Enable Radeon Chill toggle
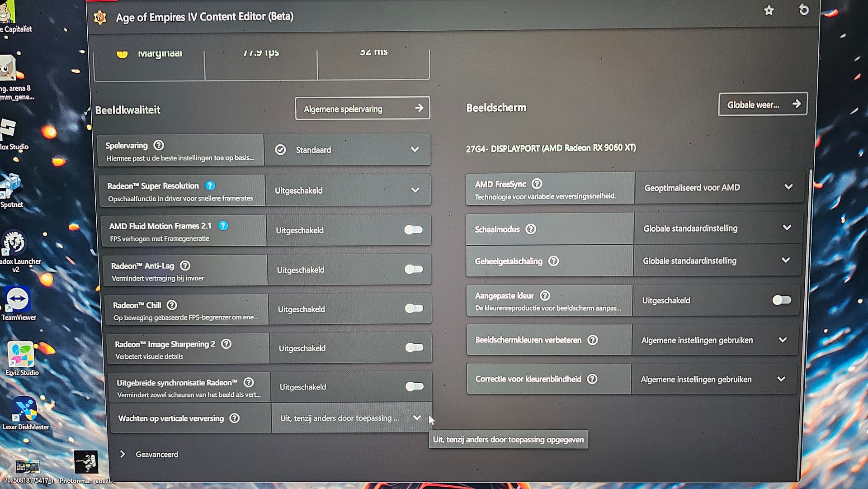 414,308
